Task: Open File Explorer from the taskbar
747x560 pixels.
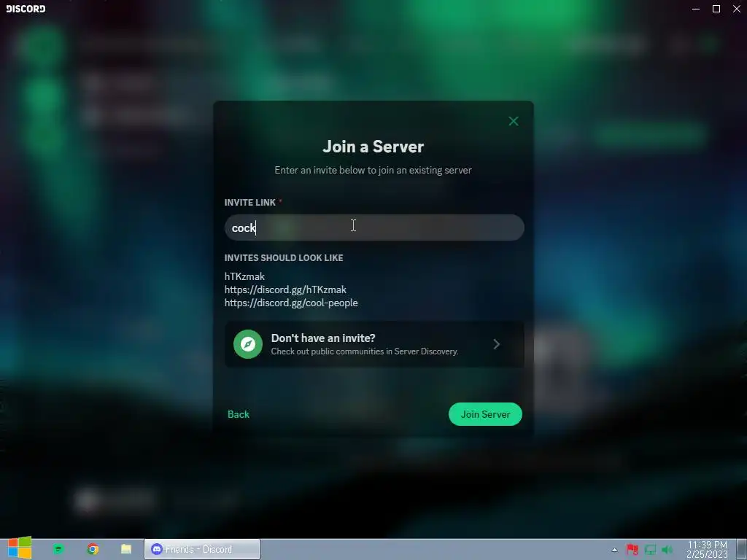Action: pyautogui.click(x=126, y=549)
